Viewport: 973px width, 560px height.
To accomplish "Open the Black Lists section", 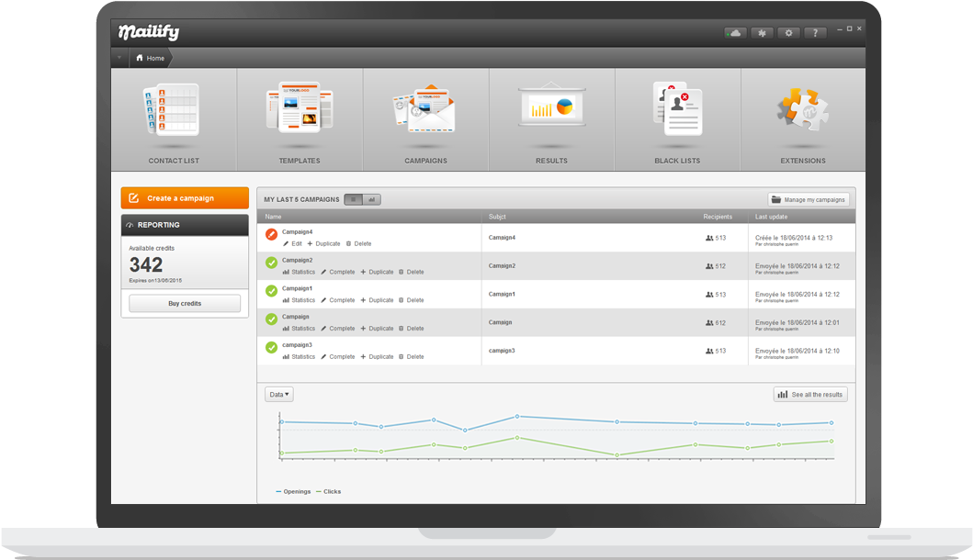I will (x=677, y=119).
